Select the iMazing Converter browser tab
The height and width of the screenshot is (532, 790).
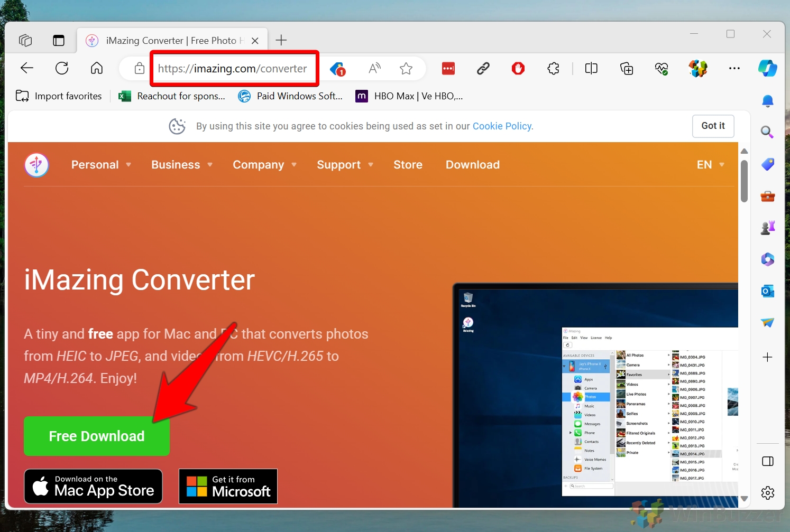172,41
